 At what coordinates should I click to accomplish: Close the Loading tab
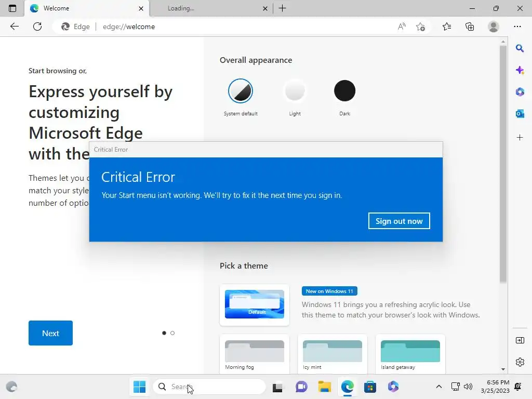pos(265,8)
